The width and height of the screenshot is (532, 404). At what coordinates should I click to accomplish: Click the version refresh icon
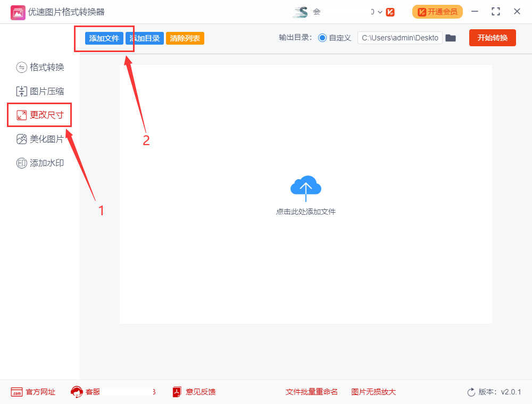point(471,392)
